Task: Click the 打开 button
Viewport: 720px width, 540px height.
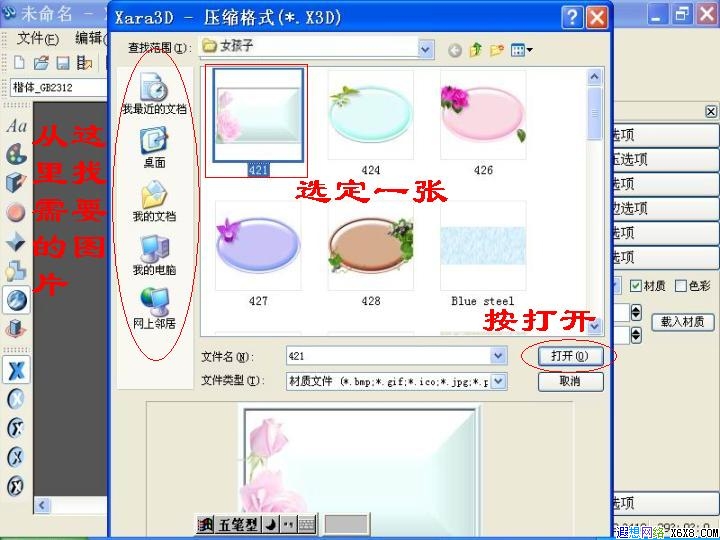Action: 570,356
